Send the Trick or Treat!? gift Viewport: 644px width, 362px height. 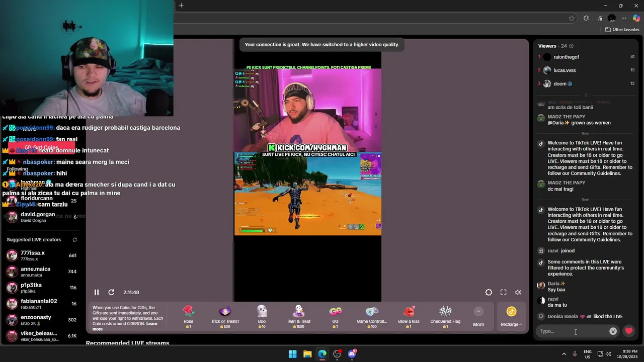225,317
